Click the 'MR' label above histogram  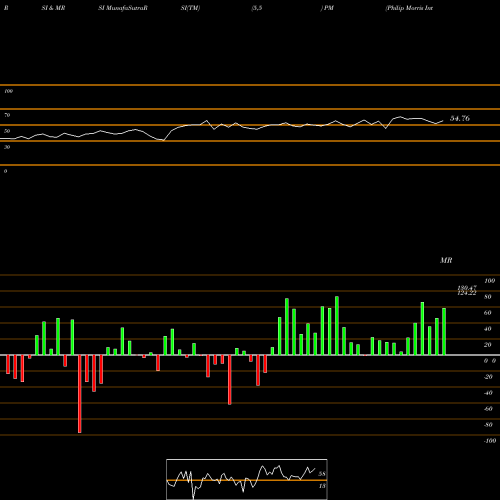tap(446, 260)
